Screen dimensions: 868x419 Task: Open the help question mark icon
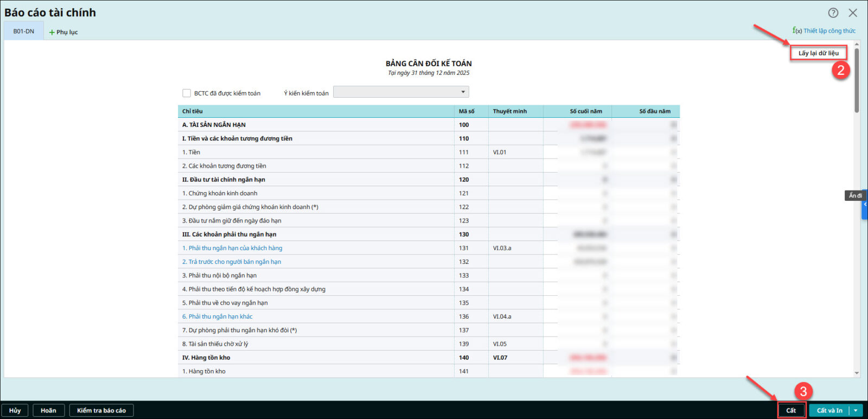[x=833, y=13]
